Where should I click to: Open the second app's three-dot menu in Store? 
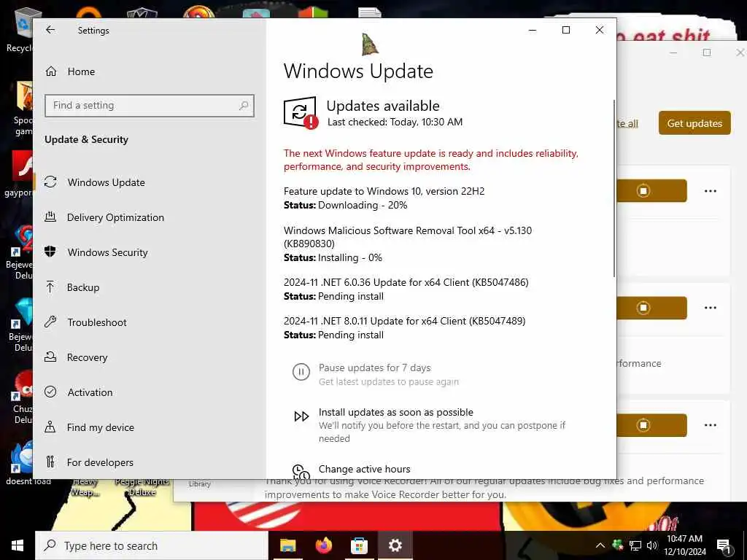coord(711,308)
